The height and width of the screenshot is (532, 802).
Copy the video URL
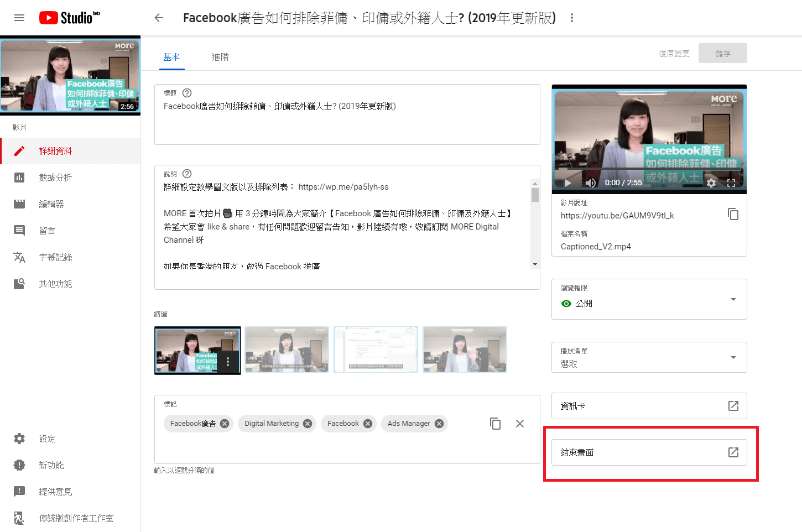tap(733, 214)
